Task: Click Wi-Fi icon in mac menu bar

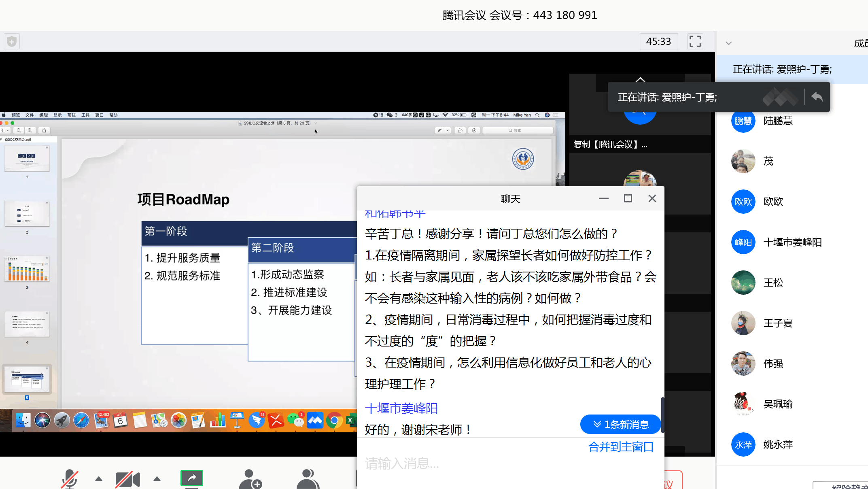Action: click(445, 115)
